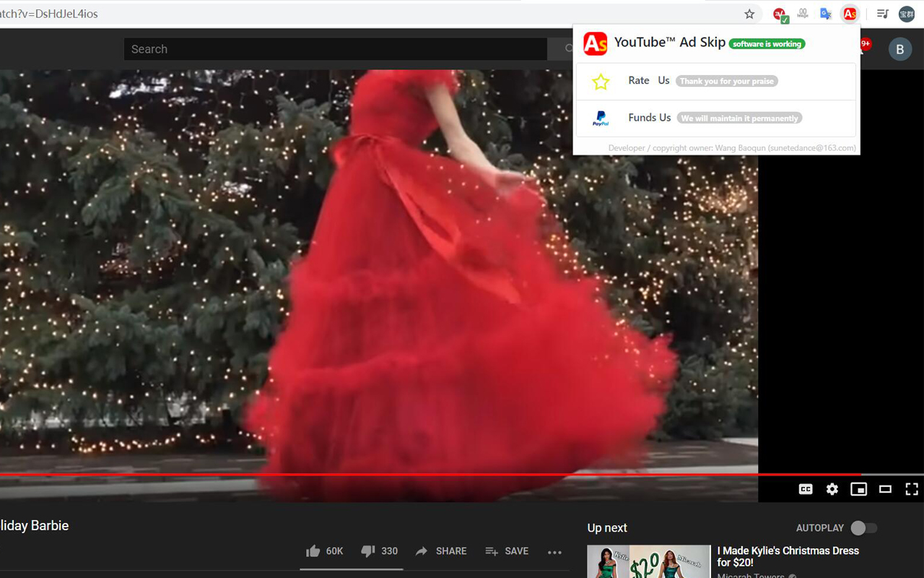
Task: Open the Kylie's Christmas Dress thumbnail
Action: point(649,561)
